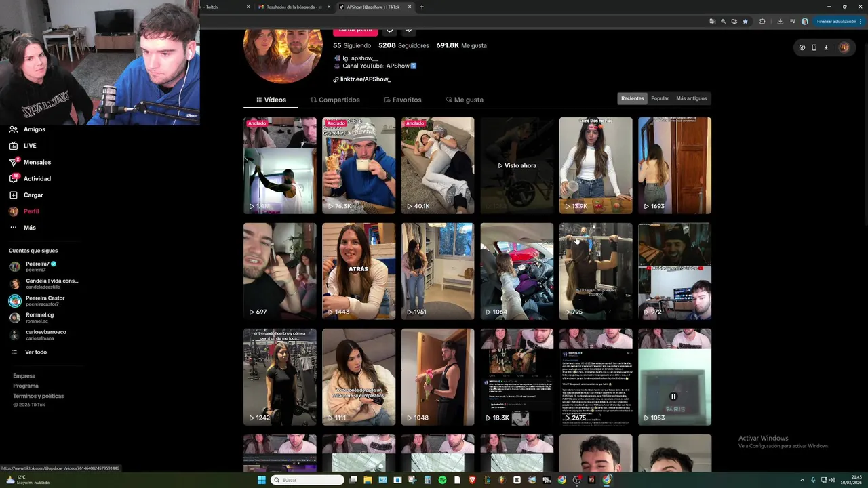
Task: Open a new browser tab
Action: tap(422, 7)
